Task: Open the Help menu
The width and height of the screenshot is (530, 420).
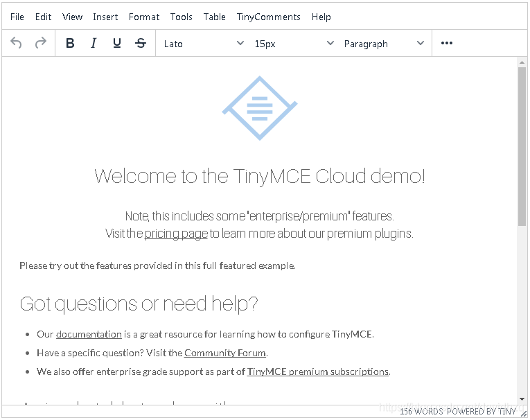Action: click(x=321, y=17)
